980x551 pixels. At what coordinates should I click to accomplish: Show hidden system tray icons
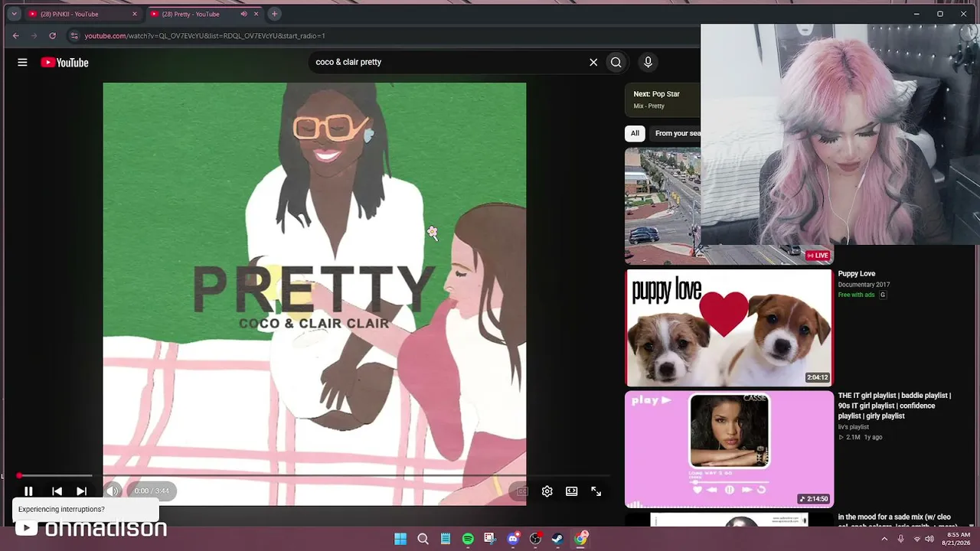884,539
